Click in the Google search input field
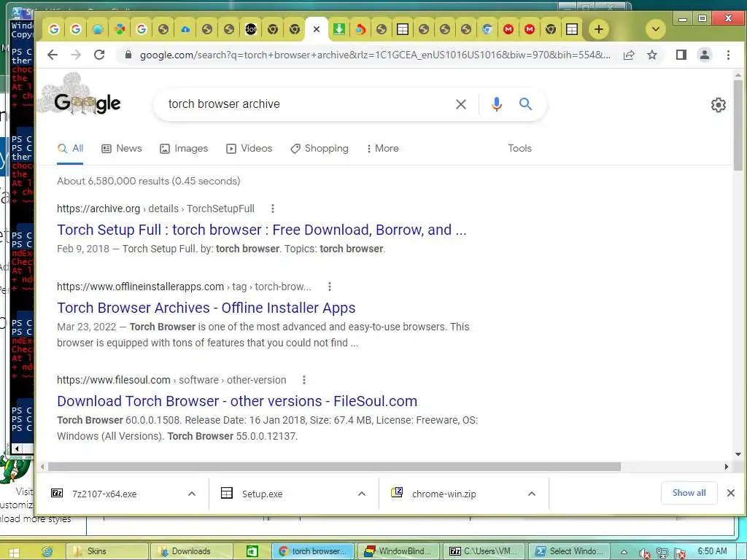Viewport: 747px width, 560px height. pos(305,104)
